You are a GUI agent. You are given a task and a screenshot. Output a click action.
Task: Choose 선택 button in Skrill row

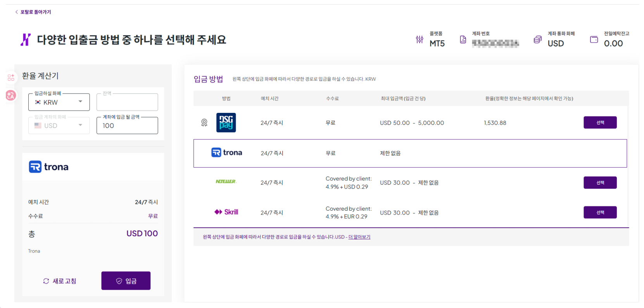(x=600, y=212)
